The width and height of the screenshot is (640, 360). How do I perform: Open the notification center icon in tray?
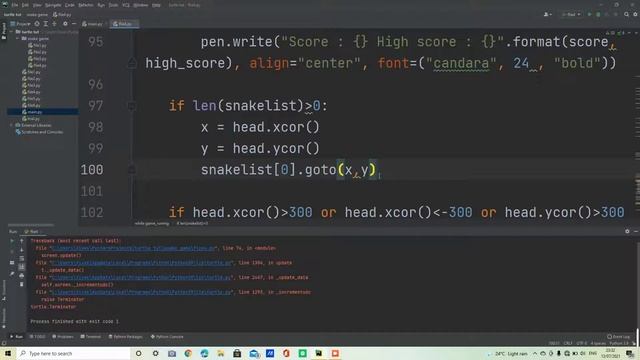tap(630, 353)
